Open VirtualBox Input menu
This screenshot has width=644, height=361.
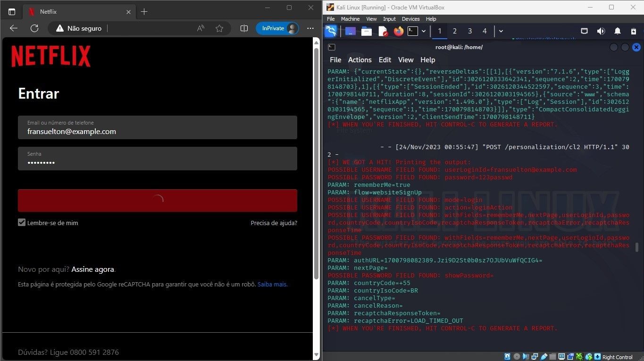tap(389, 19)
